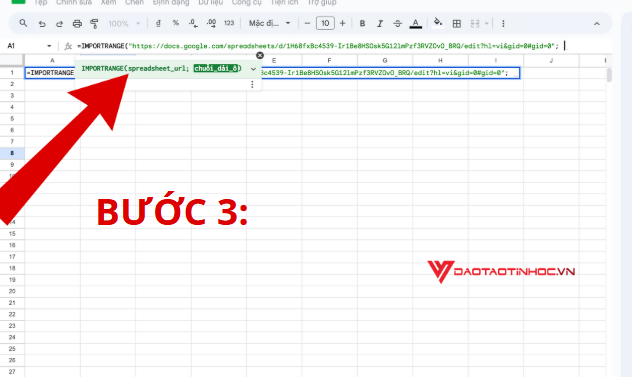This screenshot has height=377, width=632.
Task: Print the spreadsheet
Action: (77, 24)
